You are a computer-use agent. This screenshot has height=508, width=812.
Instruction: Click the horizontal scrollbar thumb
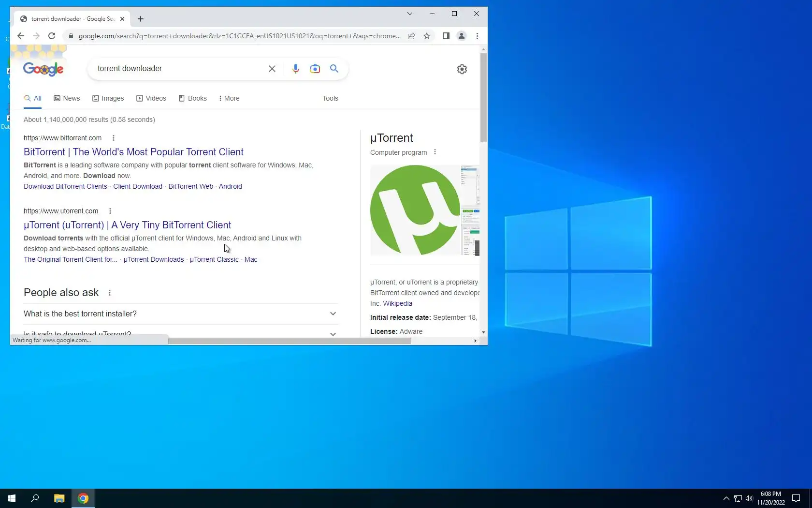pyautogui.click(x=290, y=341)
